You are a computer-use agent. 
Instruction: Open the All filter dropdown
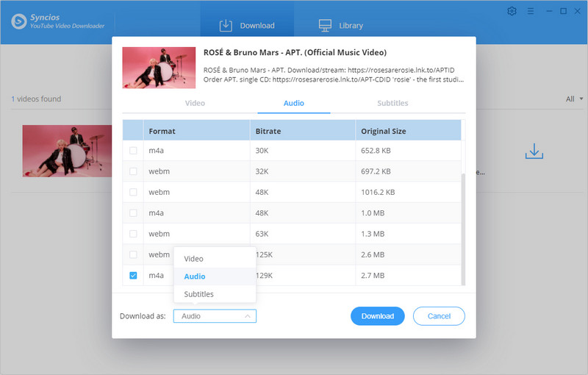coord(574,99)
